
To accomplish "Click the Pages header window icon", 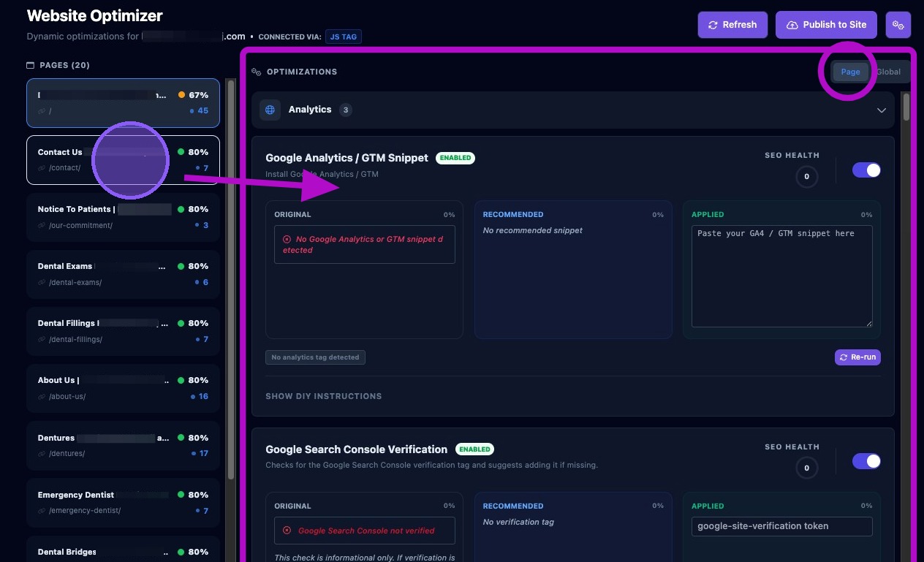I will 31,65.
